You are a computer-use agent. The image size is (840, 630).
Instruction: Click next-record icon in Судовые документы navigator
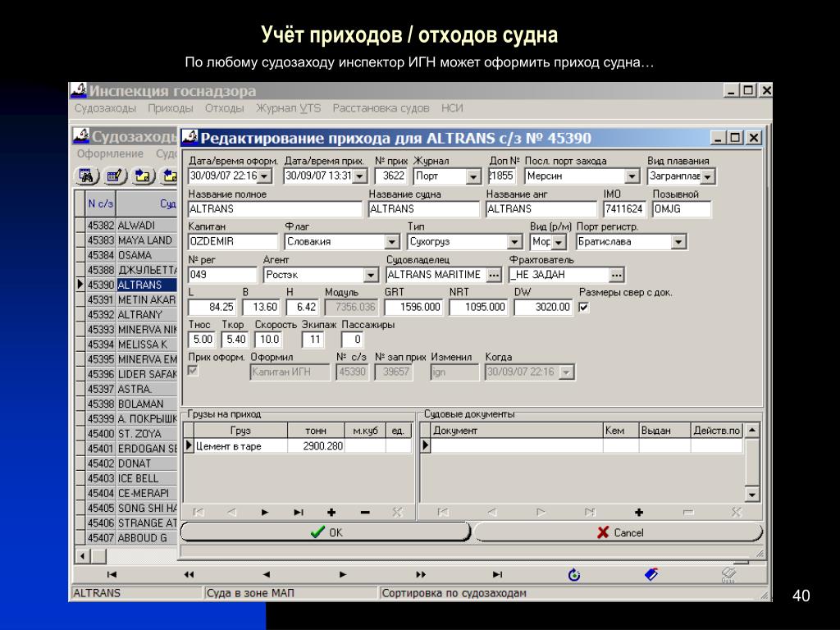pyautogui.click(x=541, y=513)
